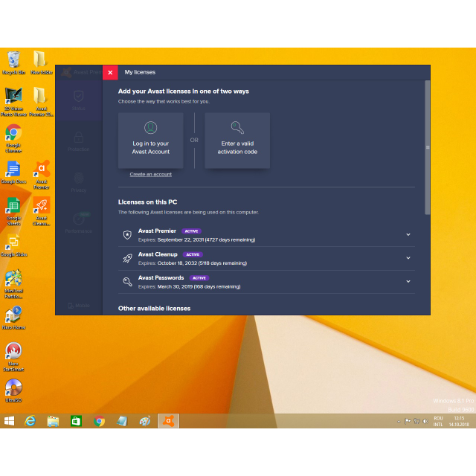This screenshot has height=476, width=476.
Task: Select the Avast Premier desktop shortcut
Action: 42,175
